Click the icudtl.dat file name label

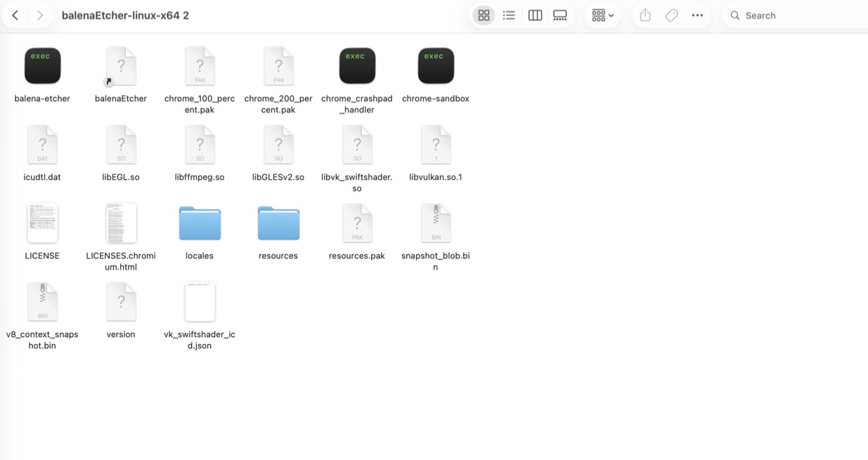click(42, 177)
